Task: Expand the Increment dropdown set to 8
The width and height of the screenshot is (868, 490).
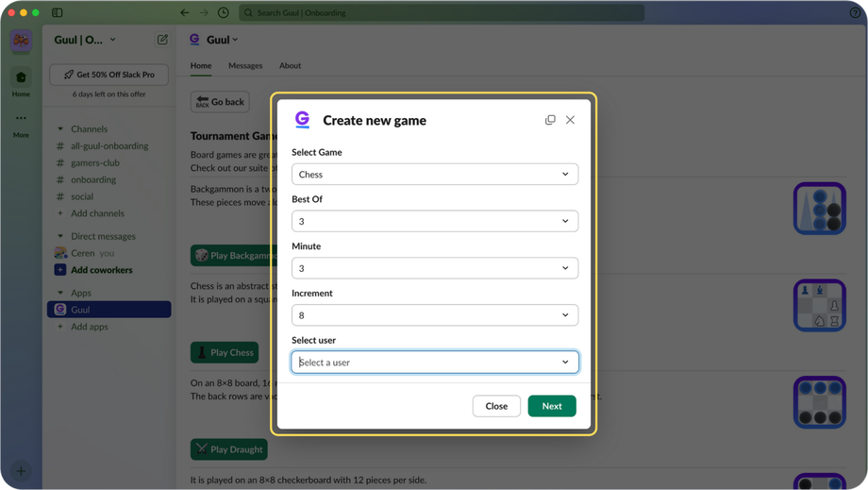Action: tap(434, 315)
